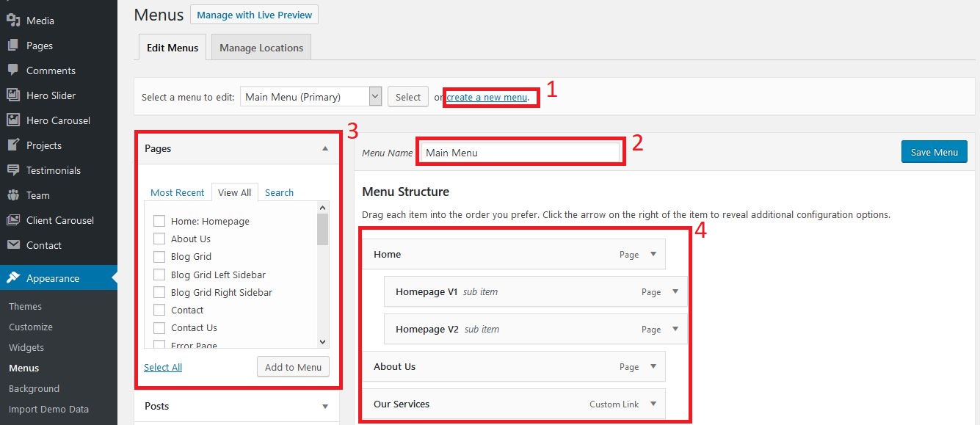Click the Save Menu button
The height and width of the screenshot is (425, 980).
(x=934, y=152)
